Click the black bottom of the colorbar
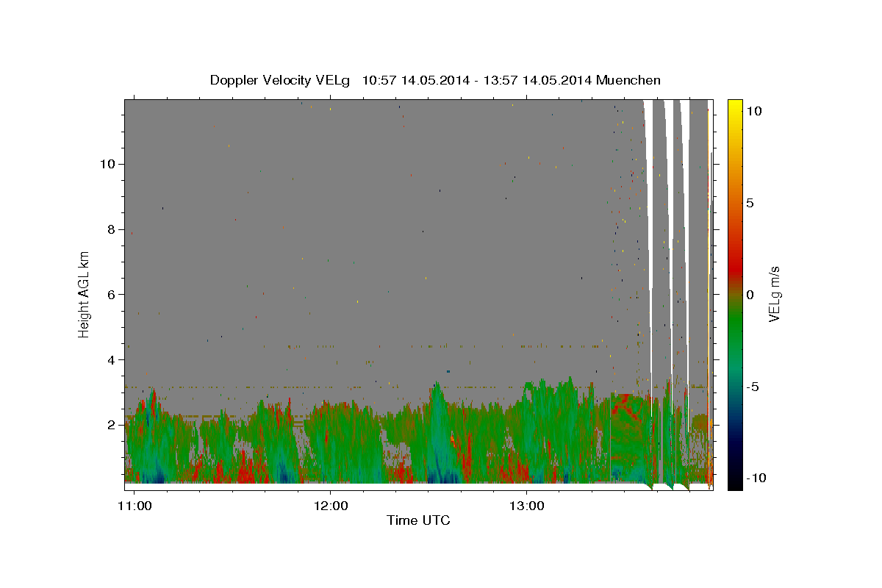This screenshot has width=882, height=588. tap(734, 482)
